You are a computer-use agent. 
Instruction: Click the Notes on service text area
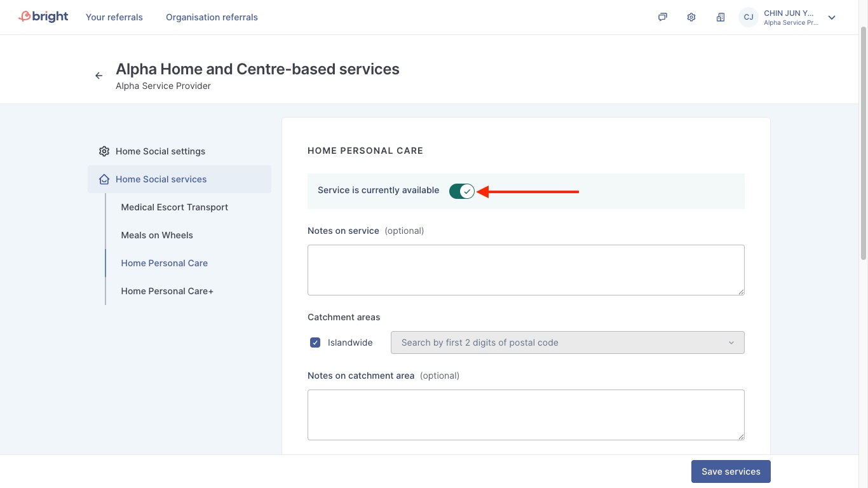[x=526, y=270]
